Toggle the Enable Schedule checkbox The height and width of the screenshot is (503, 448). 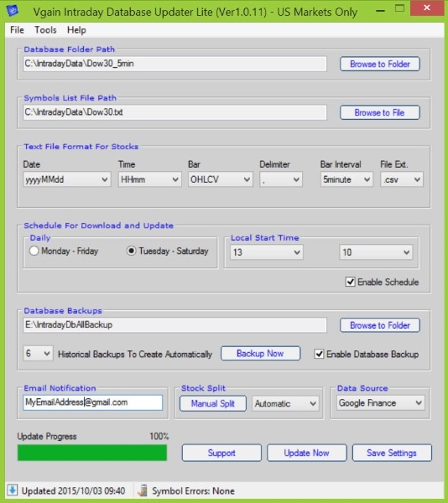(350, 282)
